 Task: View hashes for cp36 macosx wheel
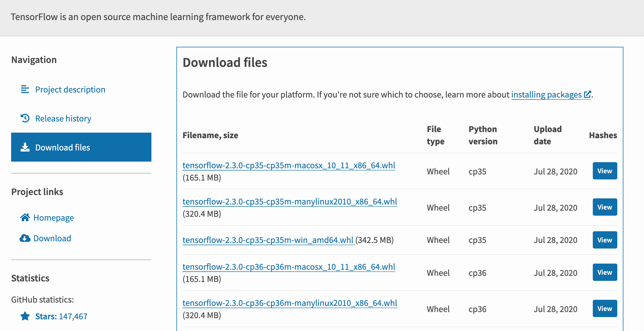(x=605, y=272)
